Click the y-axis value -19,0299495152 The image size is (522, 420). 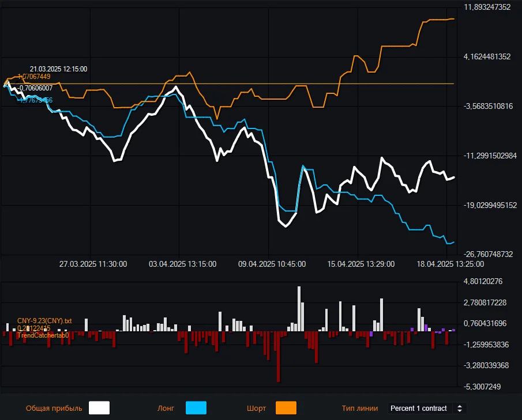coord(490,205)
